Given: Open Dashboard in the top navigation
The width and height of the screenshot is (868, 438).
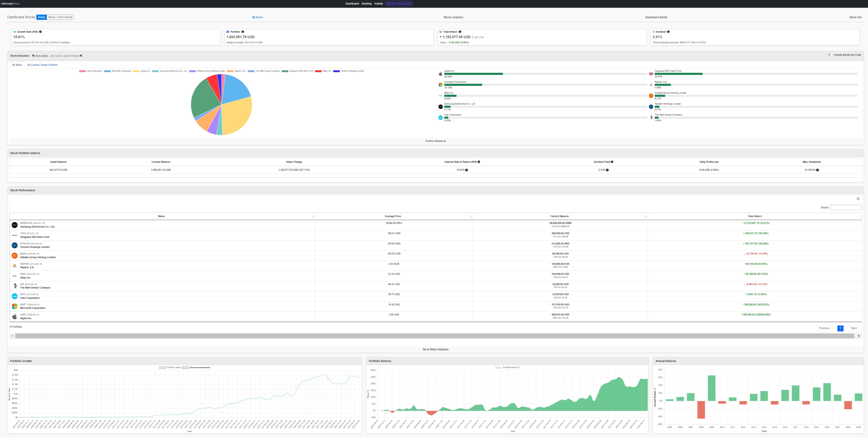Looking at the screenshot, I should click(x=352, y=4).
